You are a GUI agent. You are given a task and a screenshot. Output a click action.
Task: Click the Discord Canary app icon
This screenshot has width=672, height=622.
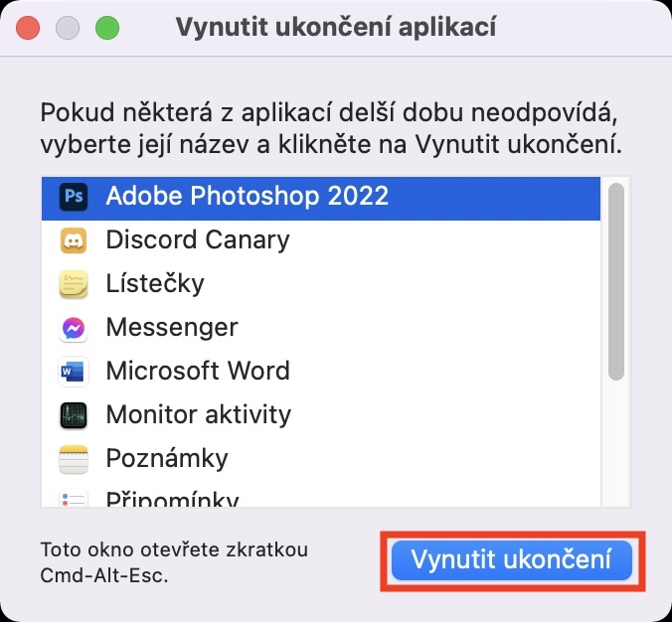[75, 239]
